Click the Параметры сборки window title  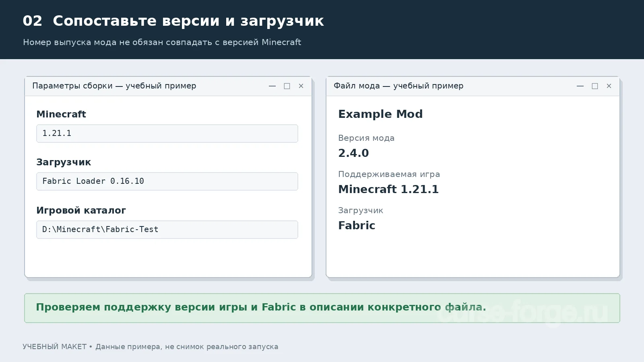114,86
